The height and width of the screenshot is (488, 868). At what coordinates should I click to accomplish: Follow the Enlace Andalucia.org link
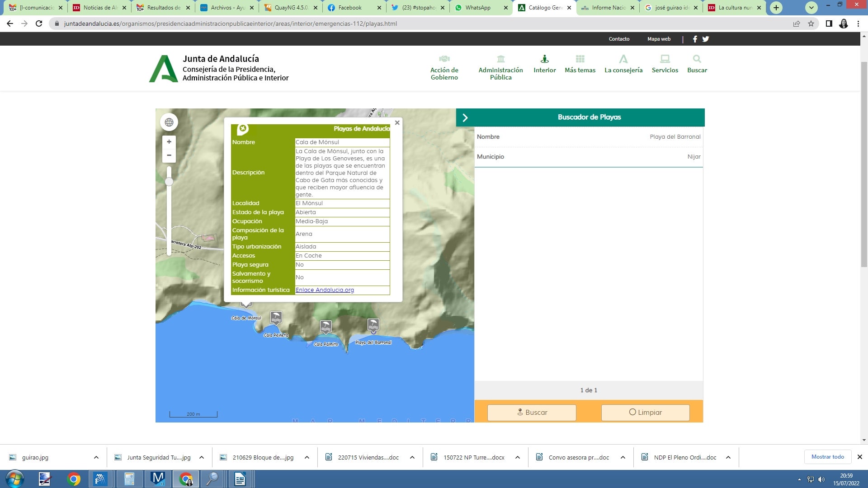(325, 290)
